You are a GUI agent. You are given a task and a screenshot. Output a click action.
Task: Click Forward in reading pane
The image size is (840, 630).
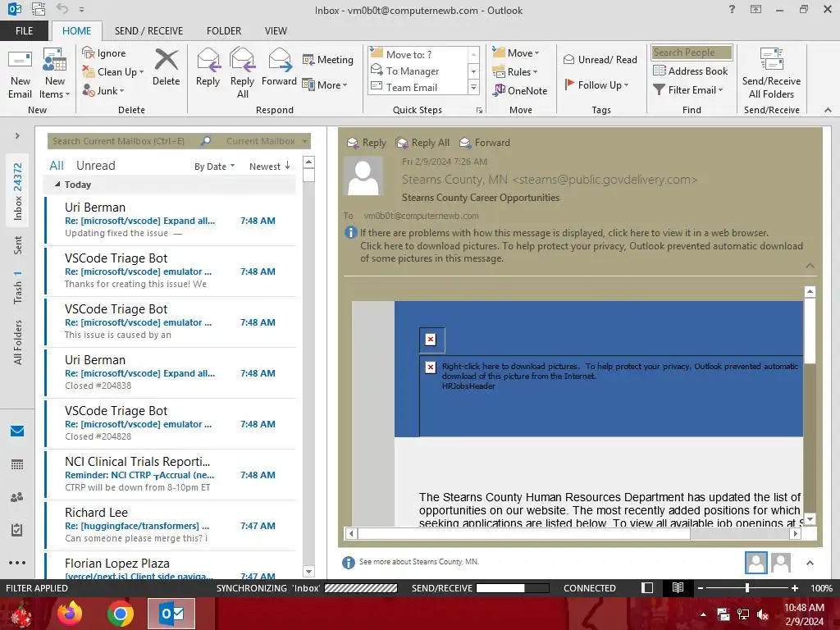point(485,143)
